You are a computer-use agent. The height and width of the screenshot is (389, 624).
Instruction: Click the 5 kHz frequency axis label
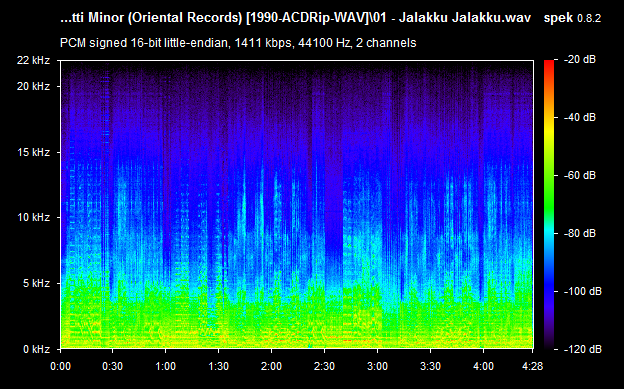[x=37, y=283]
